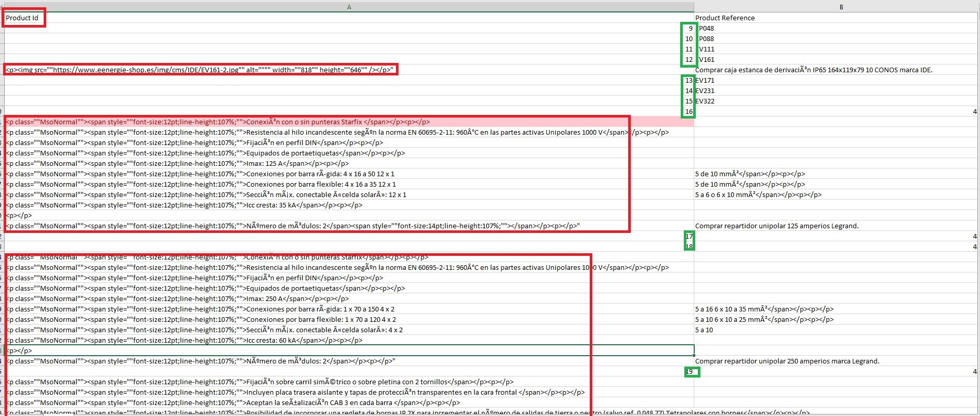Click the '5 a 16 6 x 10 a 35 mm²' cell

pyautogui.click(x=836, y=309)
